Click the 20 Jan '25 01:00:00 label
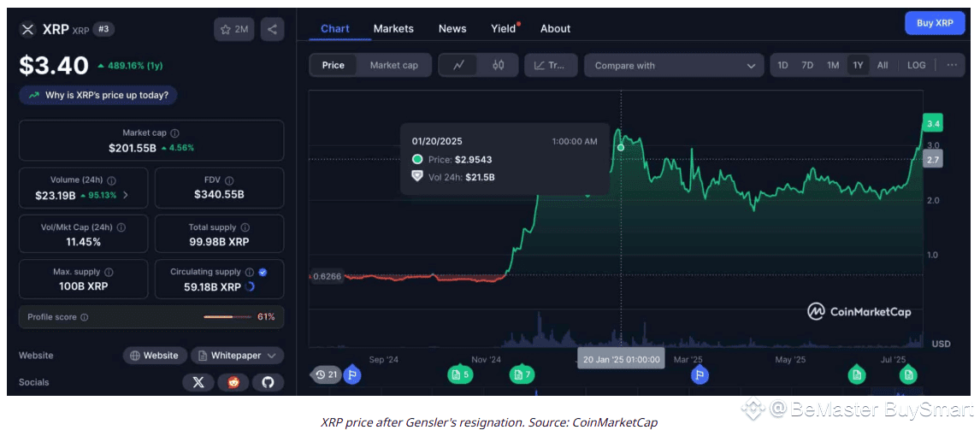 coord(621,359)
